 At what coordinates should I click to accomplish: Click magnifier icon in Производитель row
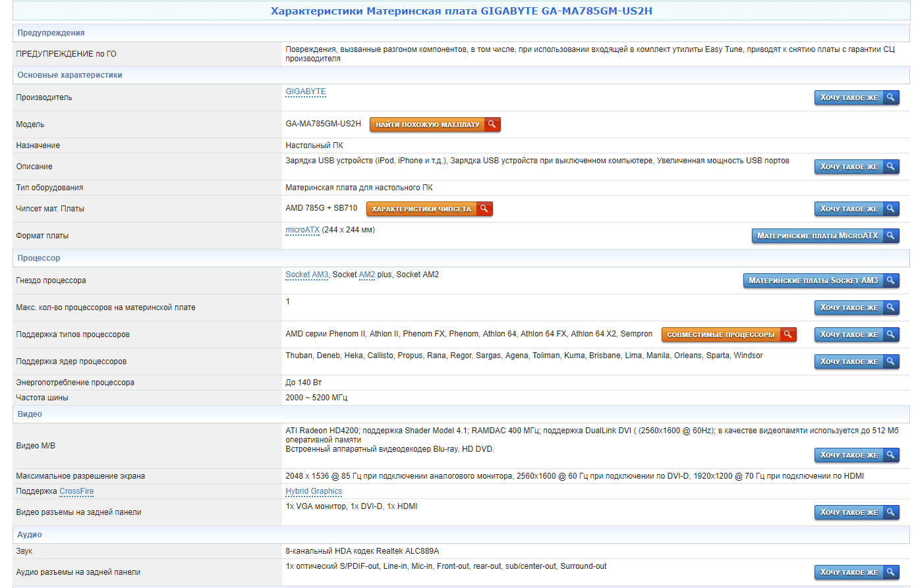pyautogui.click(x=891, y=97)
